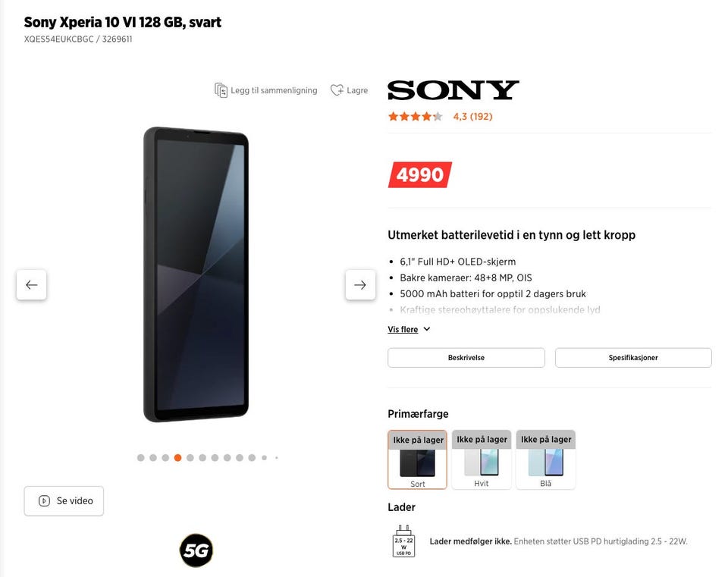
Task: Click the compare icon beside Legg til sammenligning
Action: tap(221, 90)
